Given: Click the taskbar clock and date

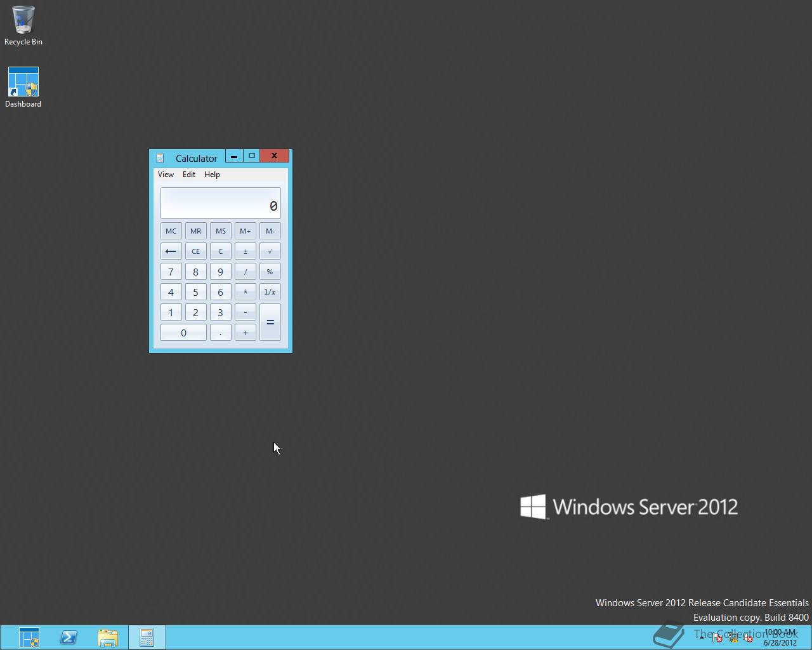Looking at the screenshot, I should [780, 637].
